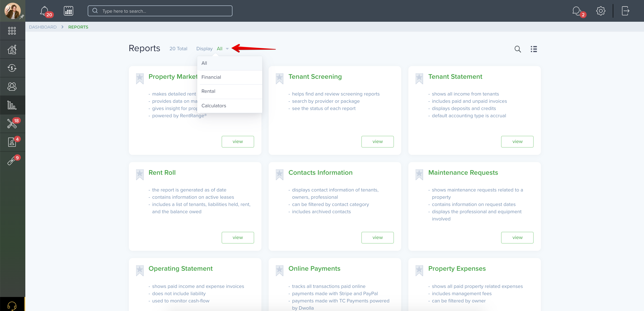View the Tenant Statement report
Screen dimensions: 644x311
point(517,142)
